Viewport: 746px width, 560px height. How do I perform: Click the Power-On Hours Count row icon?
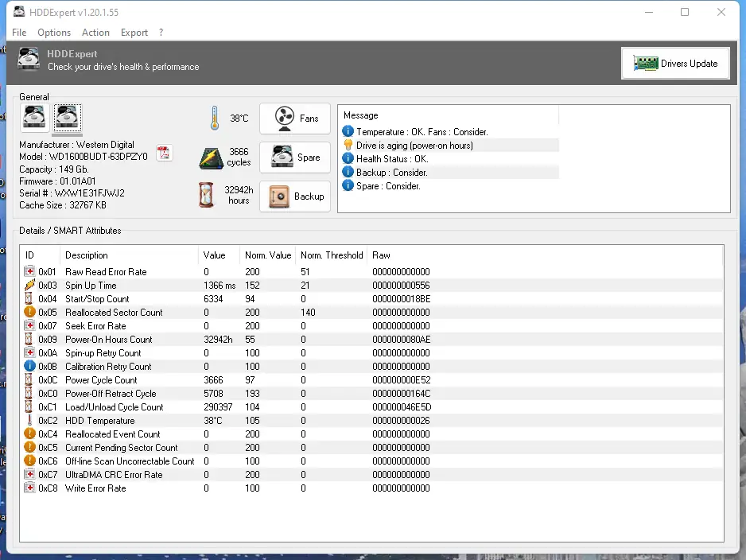[x=29, y=339]
